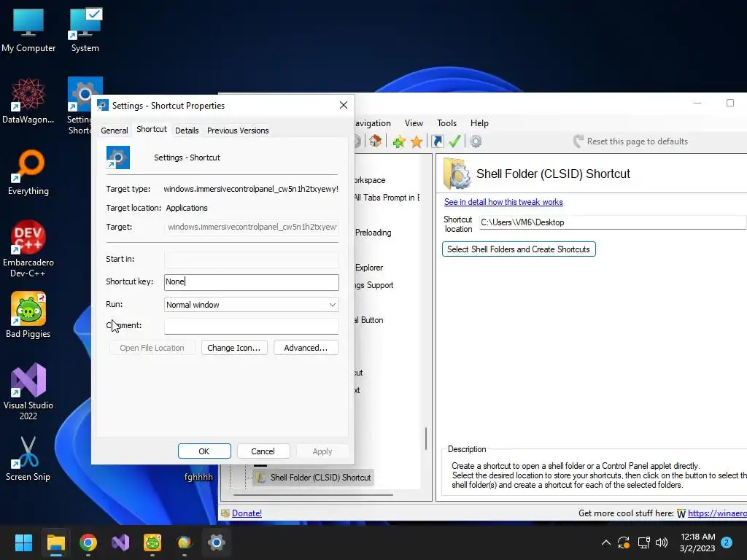Click Reset this page to defaults
This screenshot has width=747, height=560.
click(x=630, y=141)
